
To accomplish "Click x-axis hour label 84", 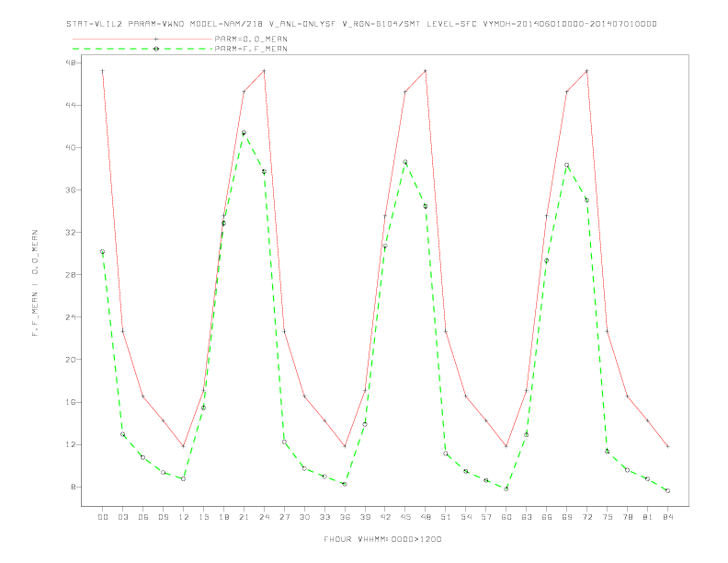I will [667, 517].
